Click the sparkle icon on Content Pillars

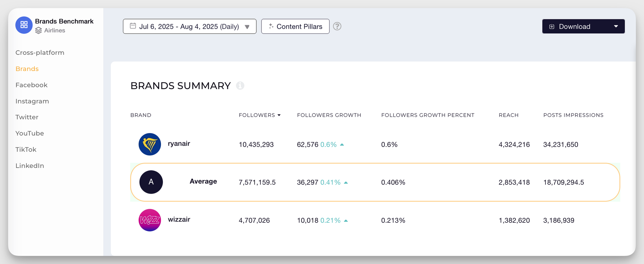[x=271, y=26]
